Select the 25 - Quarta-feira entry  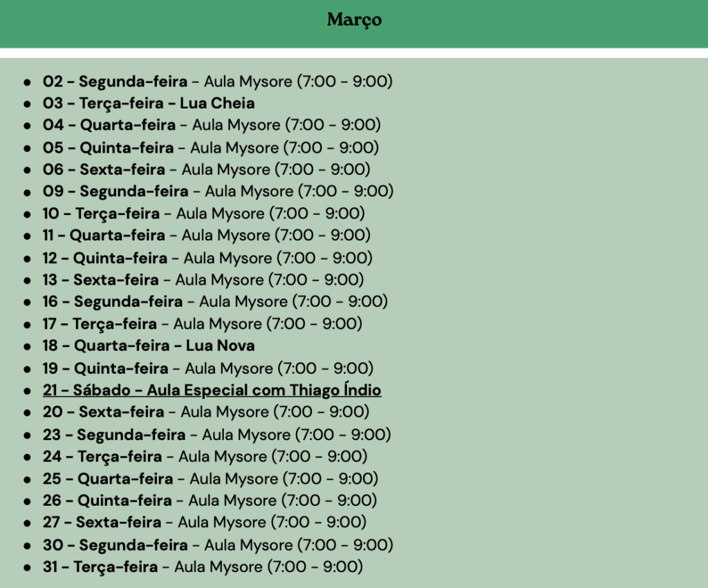click(x=211, y=479)
